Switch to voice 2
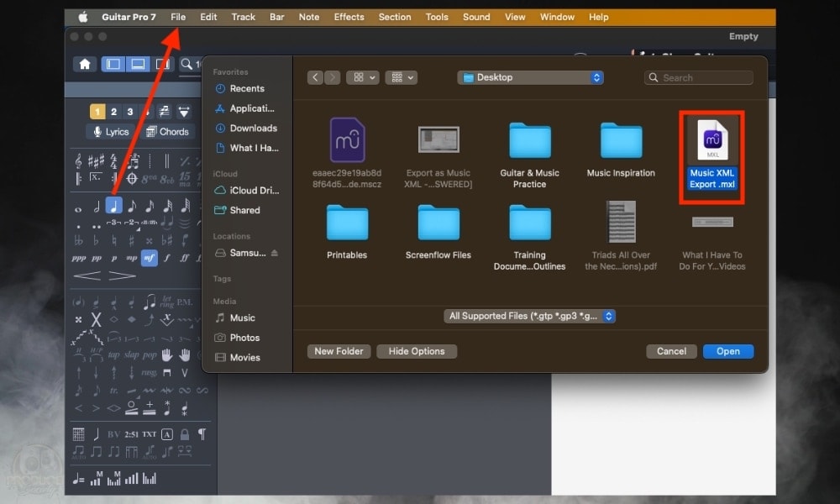This screenshot has width=840, height=504. tap(113, 112)
